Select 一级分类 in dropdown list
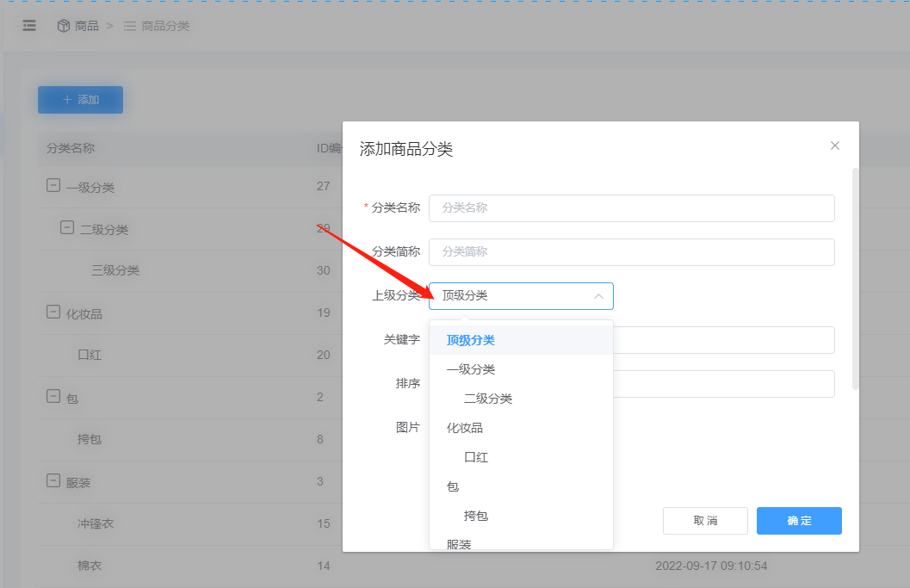Viewport: 910px width, 588px height. coord(521,369)
